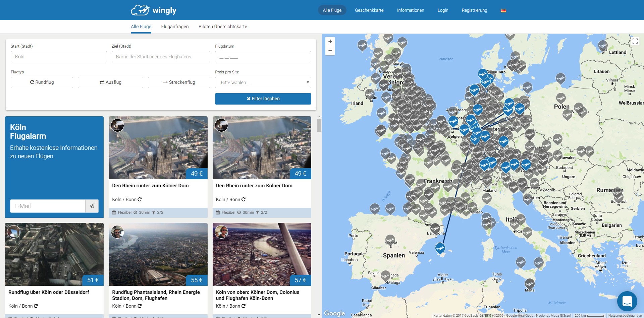Zoom in on the map with plus control

pos(330,41)
